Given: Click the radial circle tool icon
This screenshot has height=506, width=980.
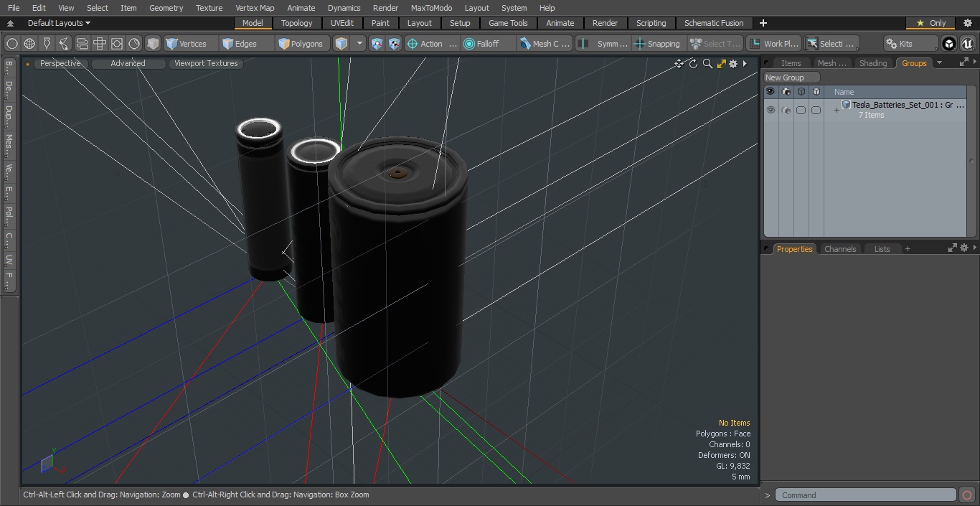Looking at the screenshot, I should tap(134, 44).
